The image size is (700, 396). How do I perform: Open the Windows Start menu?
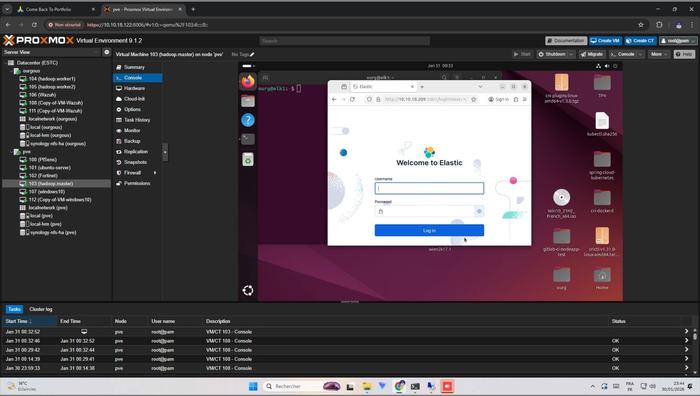(x=253, y=386)
